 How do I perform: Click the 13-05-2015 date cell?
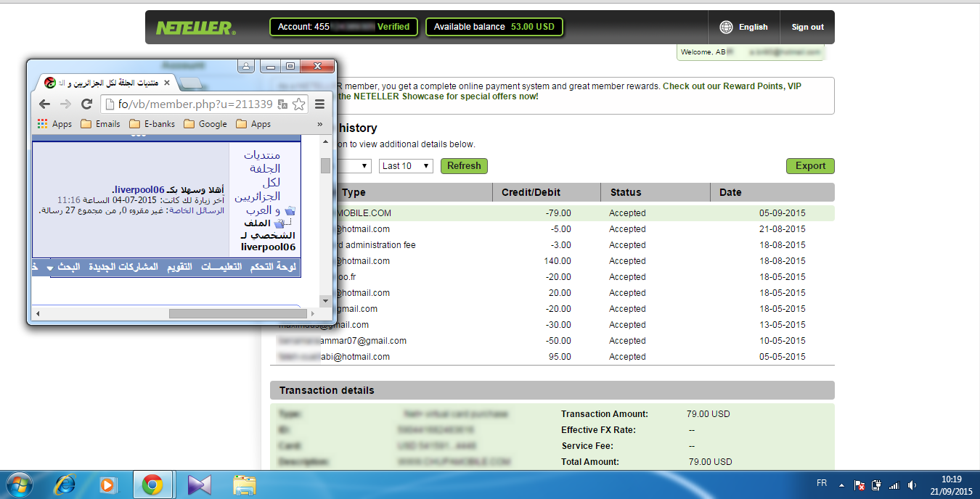(x=782, y=325)
